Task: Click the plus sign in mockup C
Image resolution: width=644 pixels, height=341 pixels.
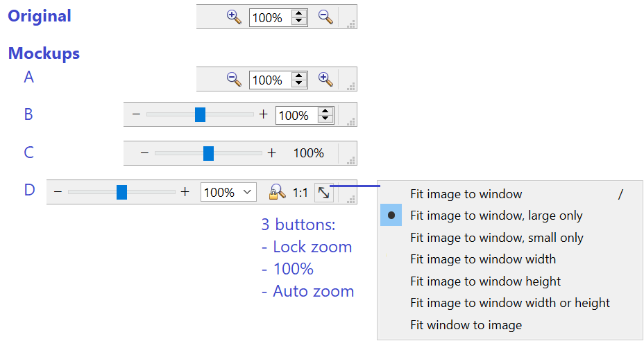Action: point(272,152)
